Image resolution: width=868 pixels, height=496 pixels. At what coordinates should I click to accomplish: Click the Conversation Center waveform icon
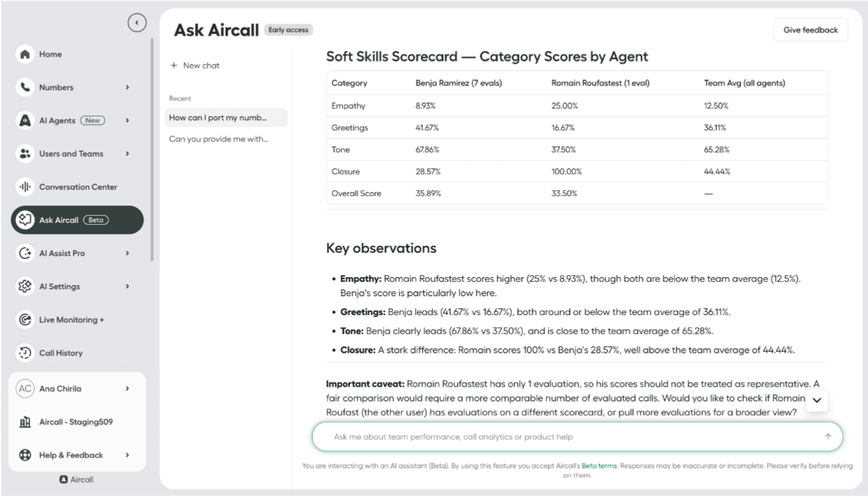tap(25, 187)
